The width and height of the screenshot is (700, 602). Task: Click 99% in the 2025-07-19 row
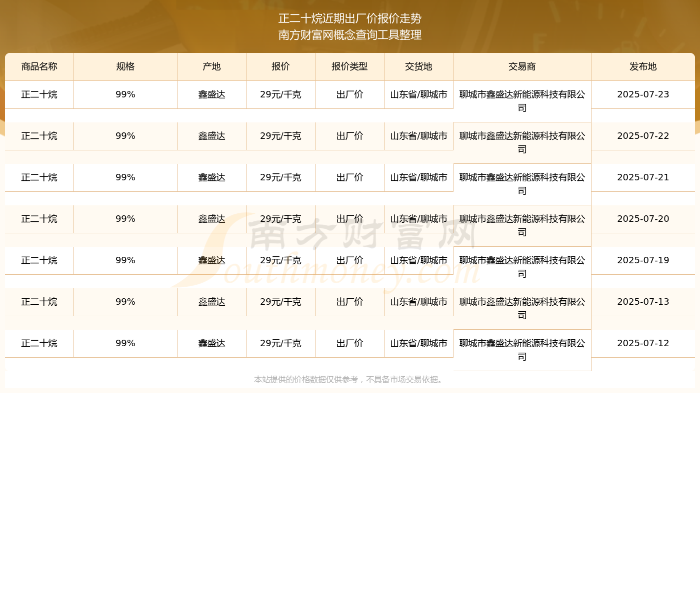pos(125,260)
